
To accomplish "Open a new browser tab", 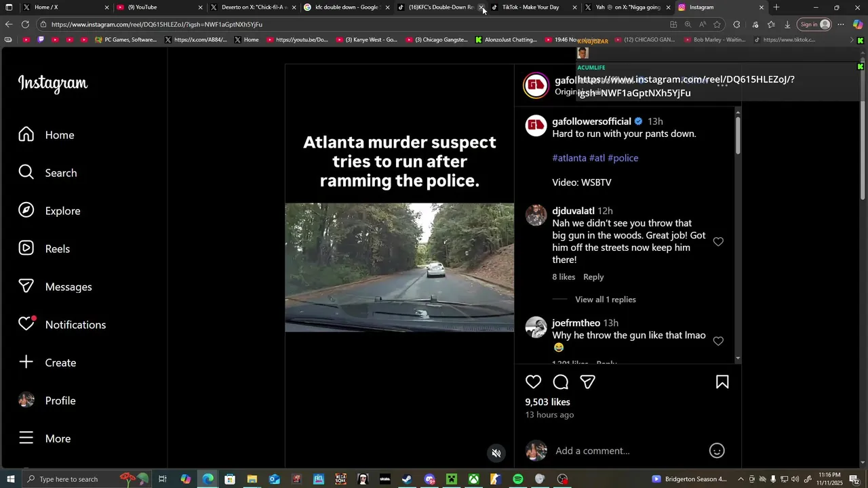I will click(x=776, y=7).
